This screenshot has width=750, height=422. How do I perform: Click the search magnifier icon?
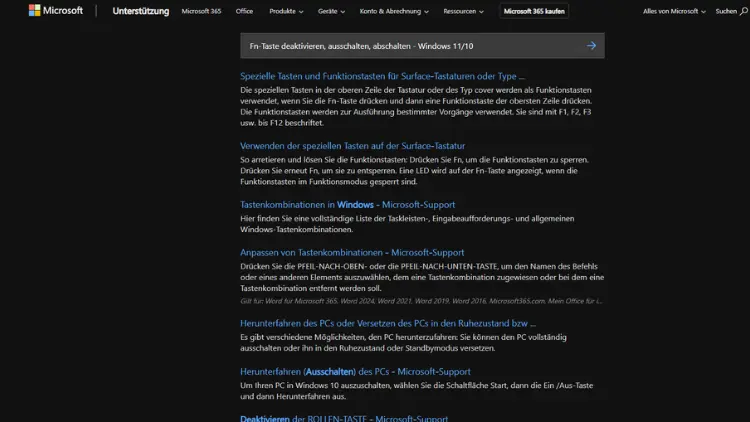point(744,11)
